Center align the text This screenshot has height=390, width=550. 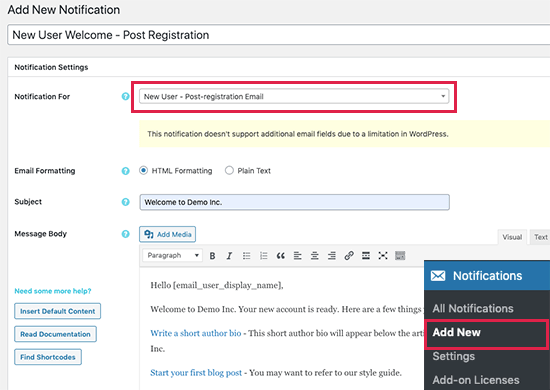point(315,256)
